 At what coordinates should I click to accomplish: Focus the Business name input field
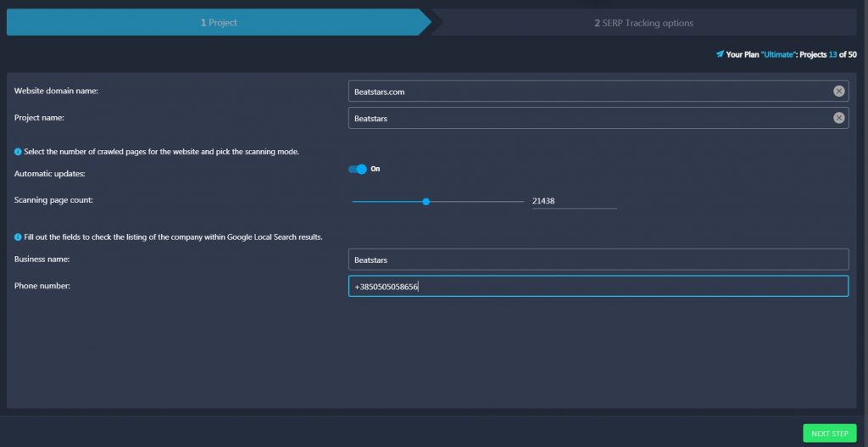click(598, 260)
